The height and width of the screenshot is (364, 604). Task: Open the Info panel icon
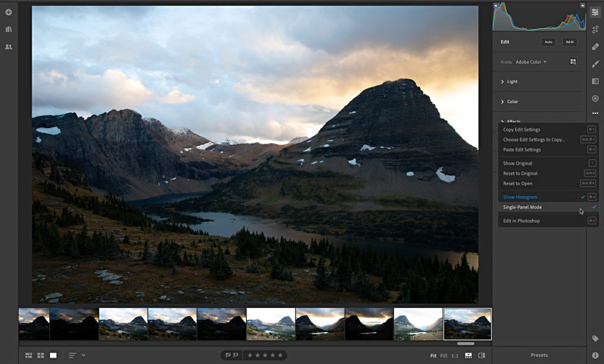click(x=595, y=355)
